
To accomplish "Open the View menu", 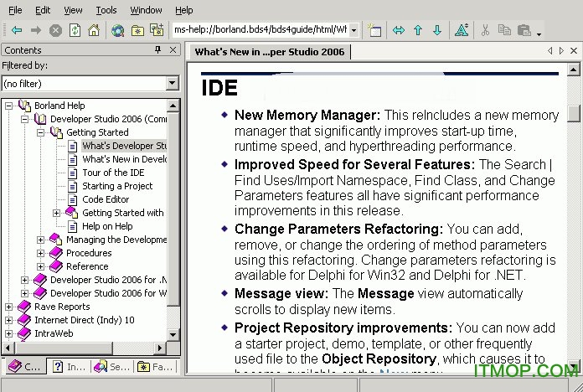I will pyautogui.click(x=73, y=10).
